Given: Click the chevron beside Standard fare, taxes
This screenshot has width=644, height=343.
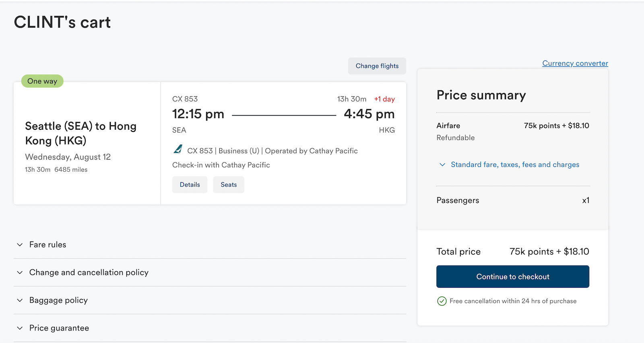Looking at the screenshot, I should (442, 164).
